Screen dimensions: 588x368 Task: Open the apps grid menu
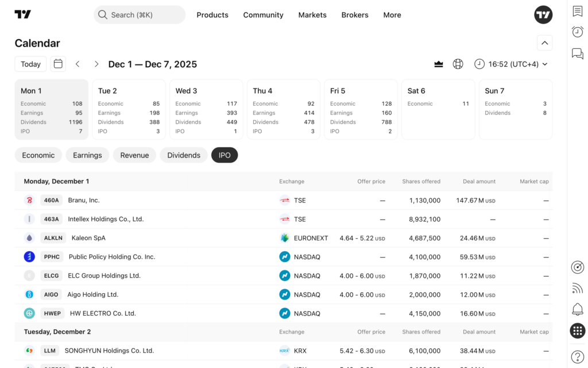tap(577, 331)
